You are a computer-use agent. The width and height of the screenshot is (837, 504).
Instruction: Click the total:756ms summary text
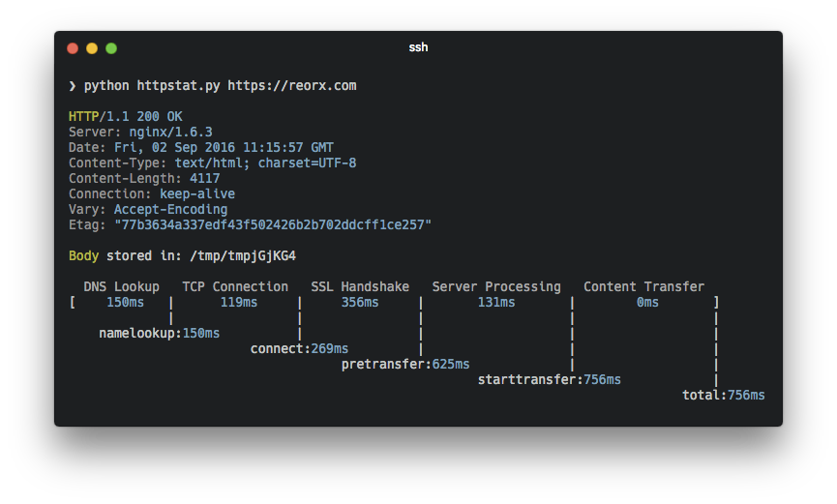(724, 395)
